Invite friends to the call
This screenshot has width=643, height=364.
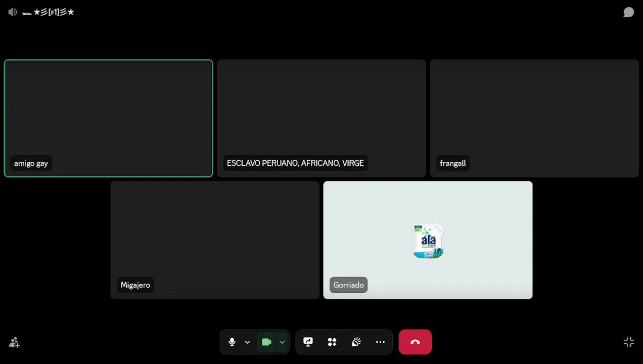[14, 342]
